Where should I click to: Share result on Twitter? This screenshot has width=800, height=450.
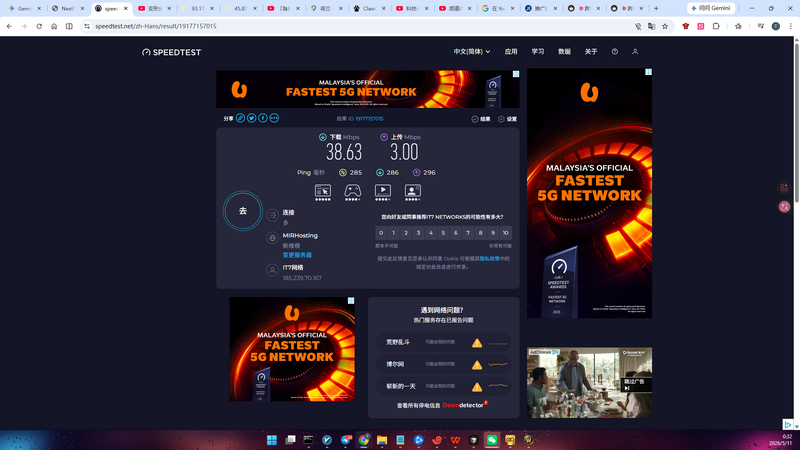click(x=252, y=118)
